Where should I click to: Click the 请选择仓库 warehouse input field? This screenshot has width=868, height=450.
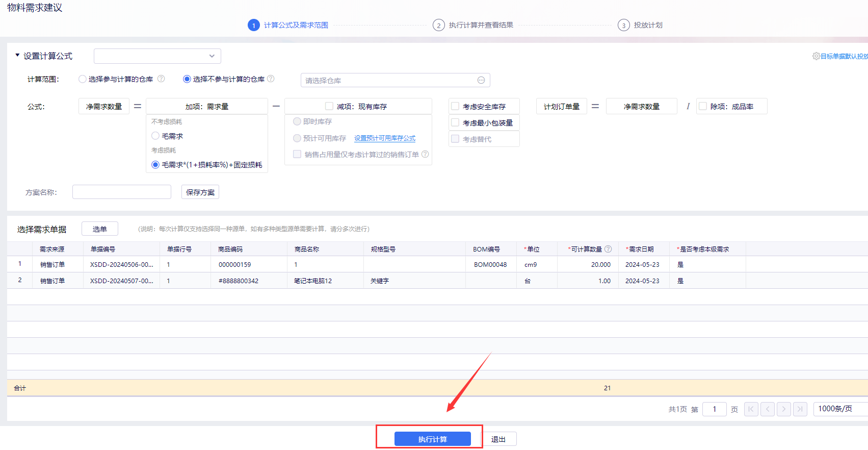[395, 80]
